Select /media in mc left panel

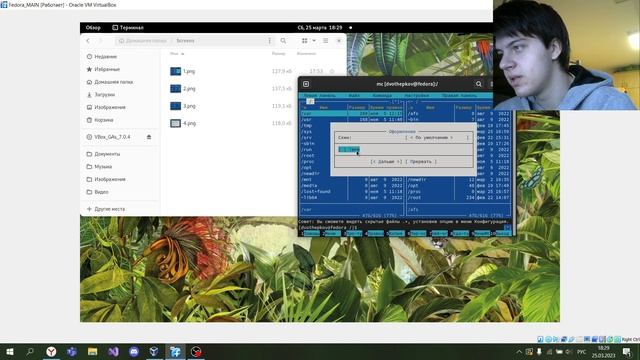(x=352, y=186)
